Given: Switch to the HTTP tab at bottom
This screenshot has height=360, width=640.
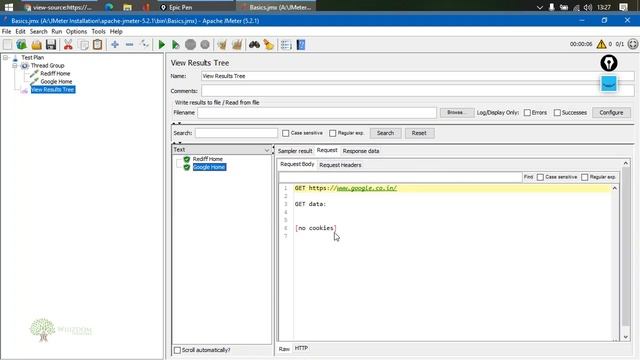Looking at the screenshot, I should [301, 348].
